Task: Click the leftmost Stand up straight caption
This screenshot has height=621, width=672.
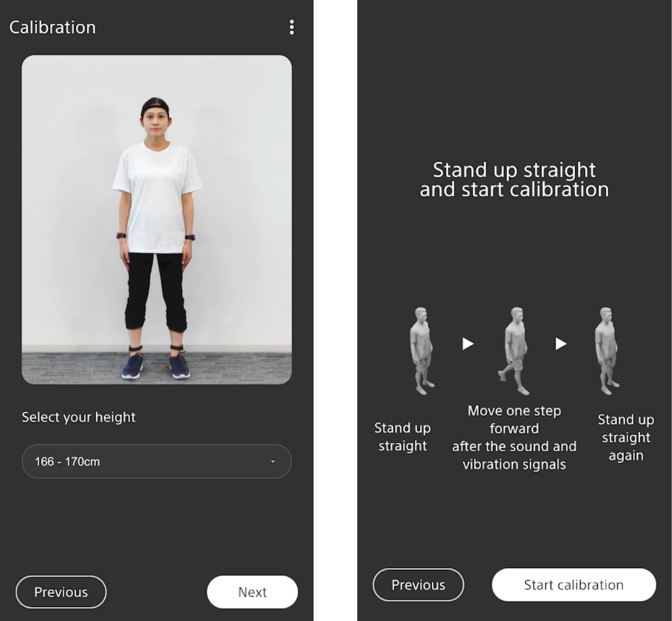Action: (x=402, y=437)
